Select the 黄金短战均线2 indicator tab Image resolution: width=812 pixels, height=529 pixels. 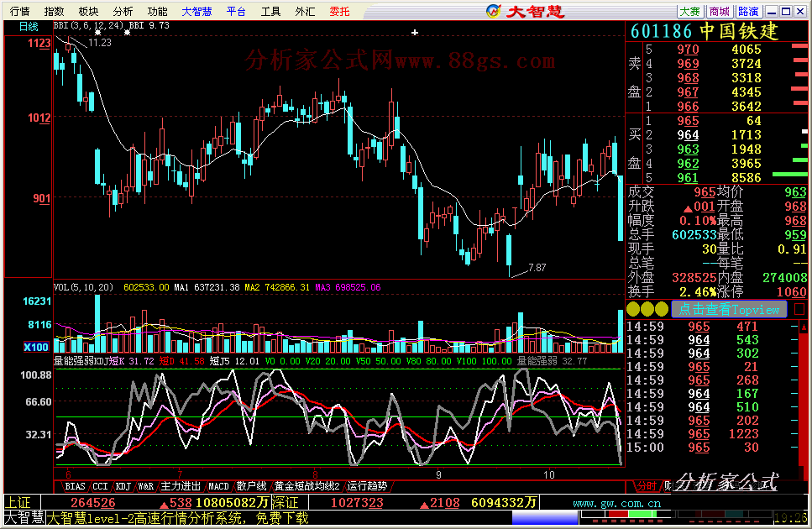coord(306,486)
